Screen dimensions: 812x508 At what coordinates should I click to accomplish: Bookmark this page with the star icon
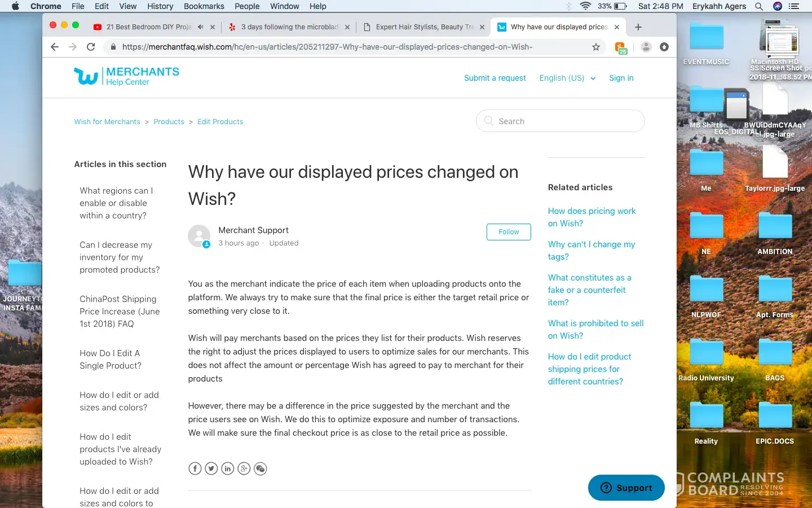click(596, 47)
